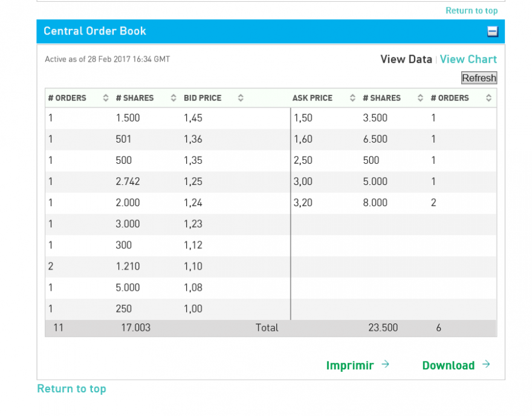Image resolution: width=532 pixels, height=416 pixels.
Task: Sort by bid-side # ORDERS column
Action: 106,98
